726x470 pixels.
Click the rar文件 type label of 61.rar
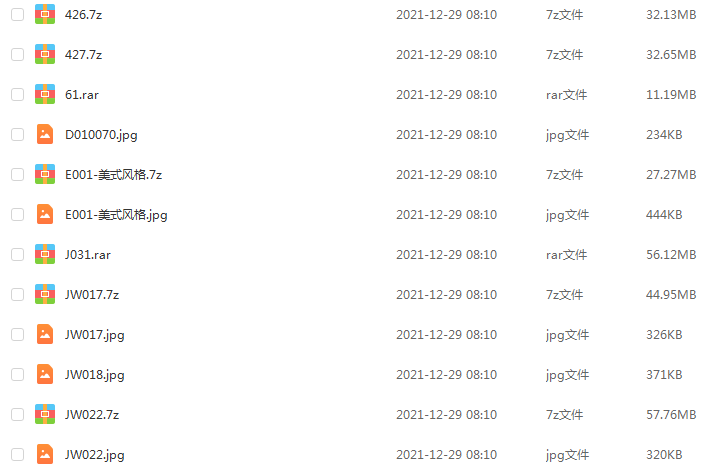(566, 94)
